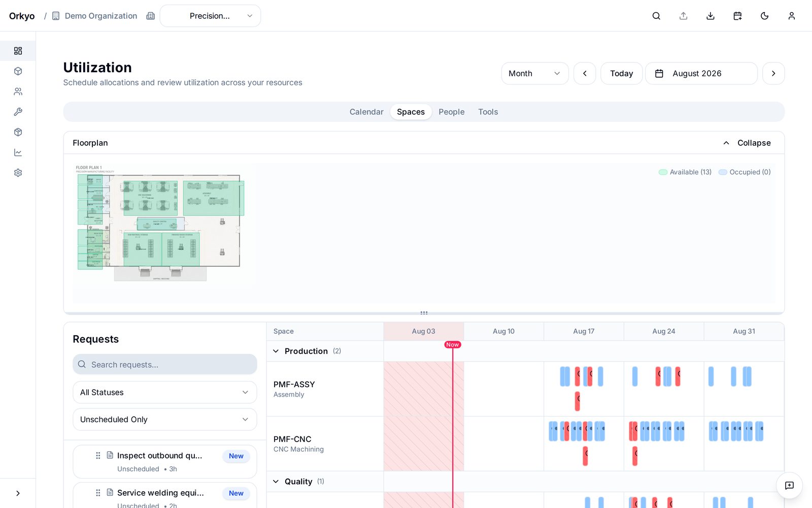Expand the sidebar with bottom chevron
The image size is (812, 508).
pyautogui.click(x=18, y=493)
